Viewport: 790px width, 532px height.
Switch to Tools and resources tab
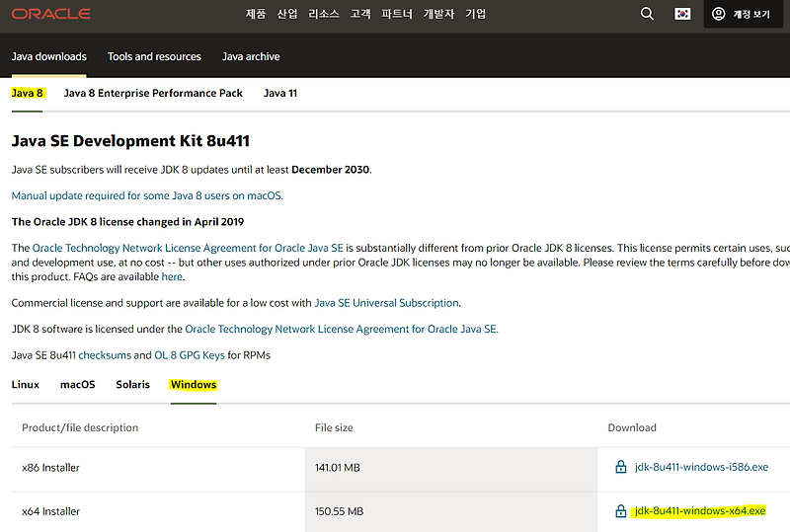click(154, 56)
